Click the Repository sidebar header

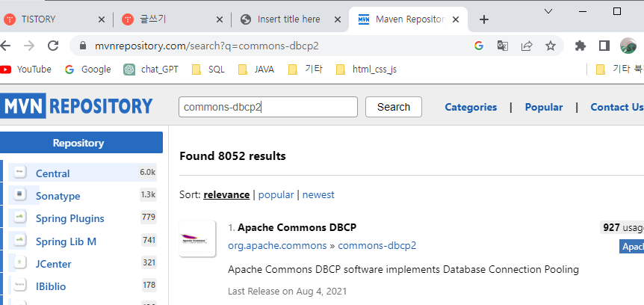[x=81, y=143]
